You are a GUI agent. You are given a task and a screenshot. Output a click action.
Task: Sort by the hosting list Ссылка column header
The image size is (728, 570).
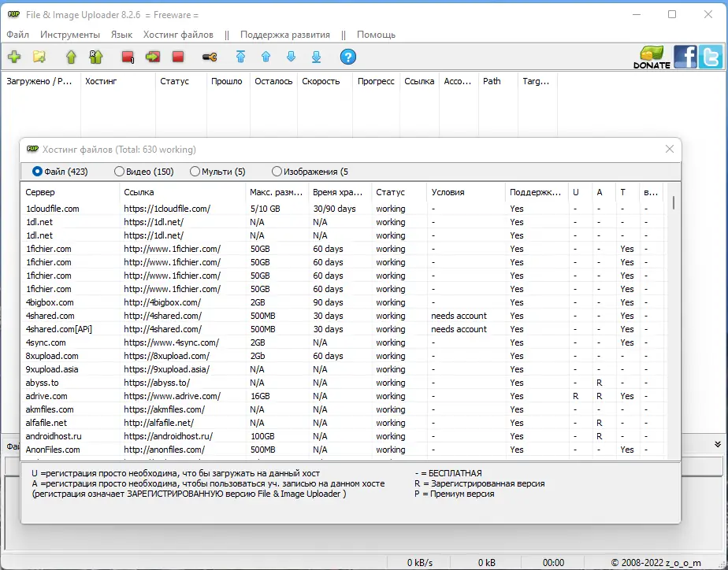(183, 192)
